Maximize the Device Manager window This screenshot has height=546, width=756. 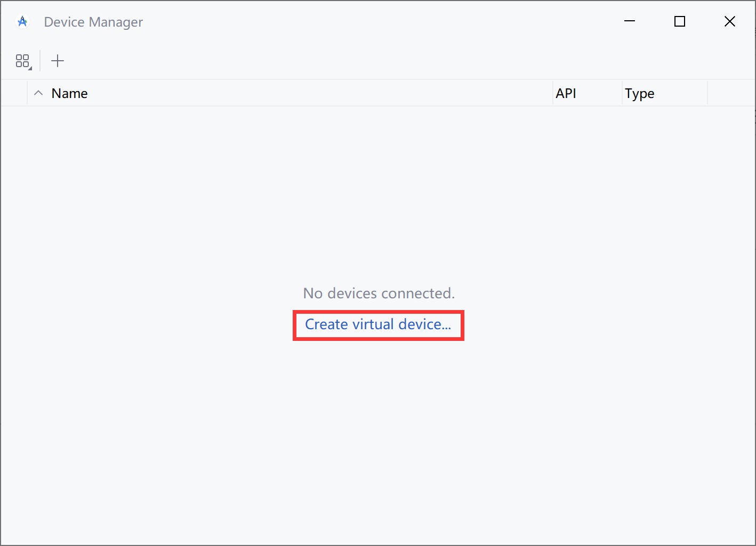(x=679, y=21)
